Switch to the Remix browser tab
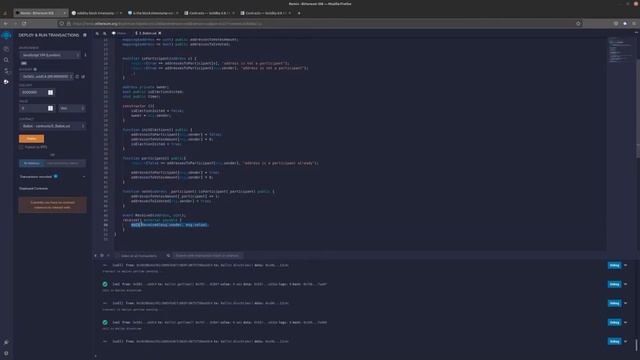The image size is (640, 360). [40, 13]
